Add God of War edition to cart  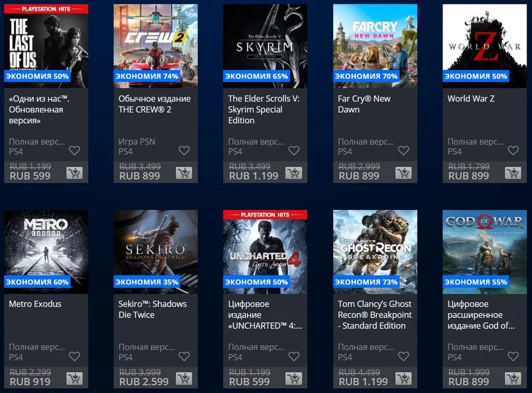[513, 378]
